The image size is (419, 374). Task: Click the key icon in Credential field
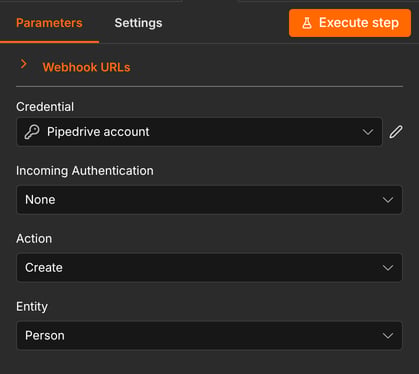32,132
